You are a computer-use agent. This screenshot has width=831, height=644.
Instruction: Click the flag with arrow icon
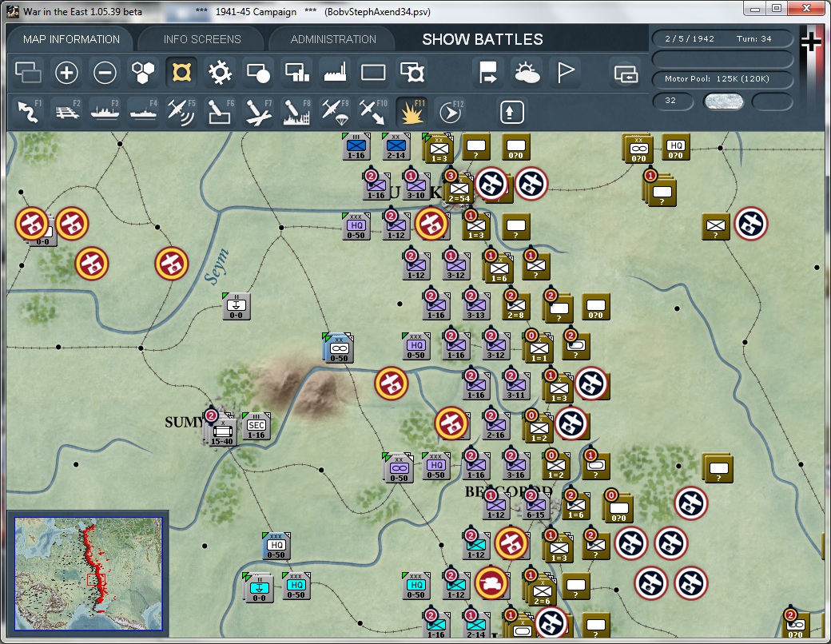pyautogui.click(x=487, y=73)
